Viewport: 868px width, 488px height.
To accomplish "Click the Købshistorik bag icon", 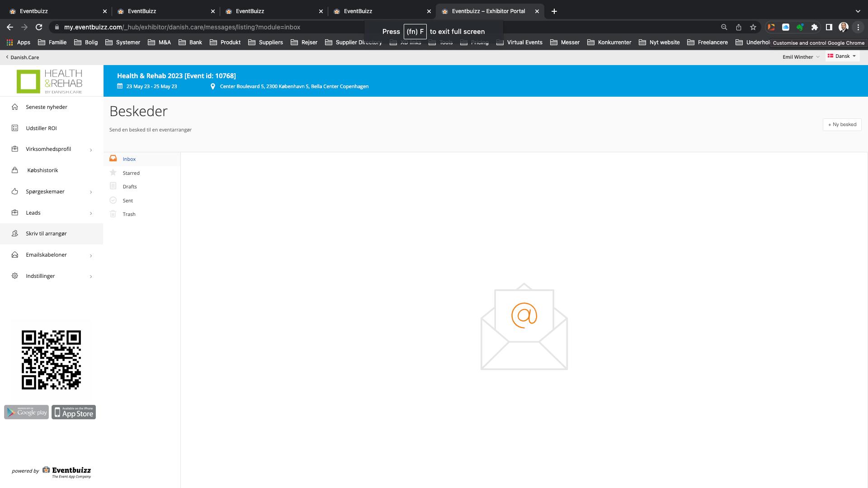I will point(15,170).
